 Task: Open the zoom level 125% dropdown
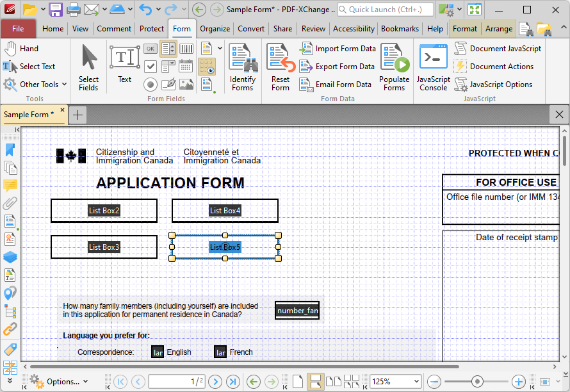coord(416,382)
